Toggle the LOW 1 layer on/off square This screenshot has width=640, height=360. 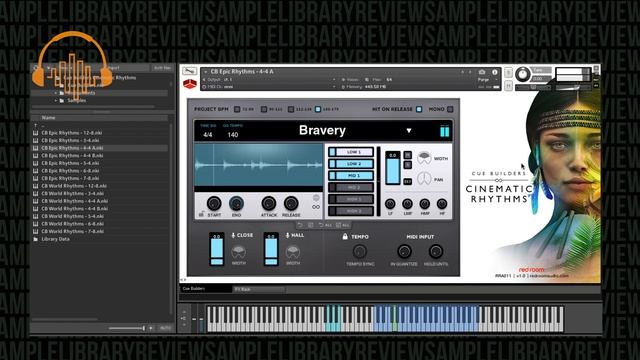pyautogui.click(x=332, y=152)
